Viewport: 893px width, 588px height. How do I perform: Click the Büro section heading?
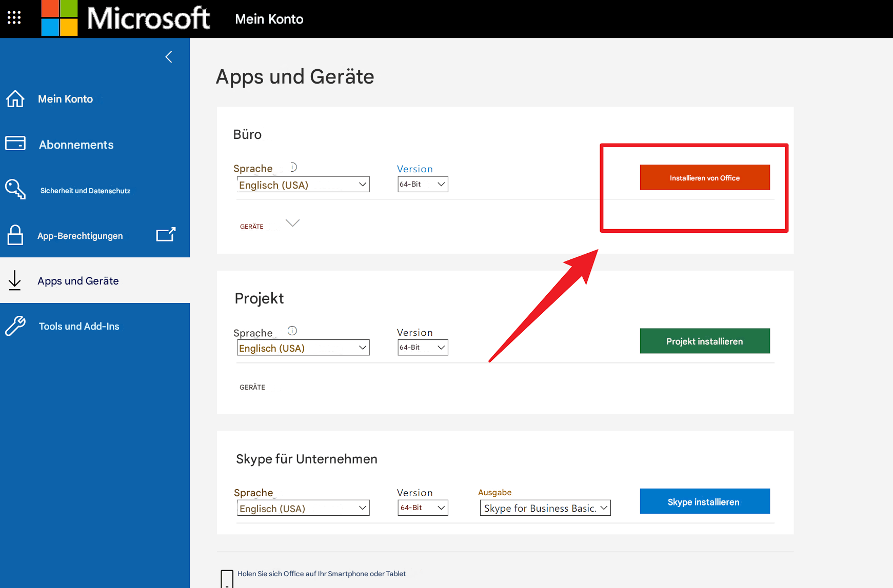[x=247, y=134]
